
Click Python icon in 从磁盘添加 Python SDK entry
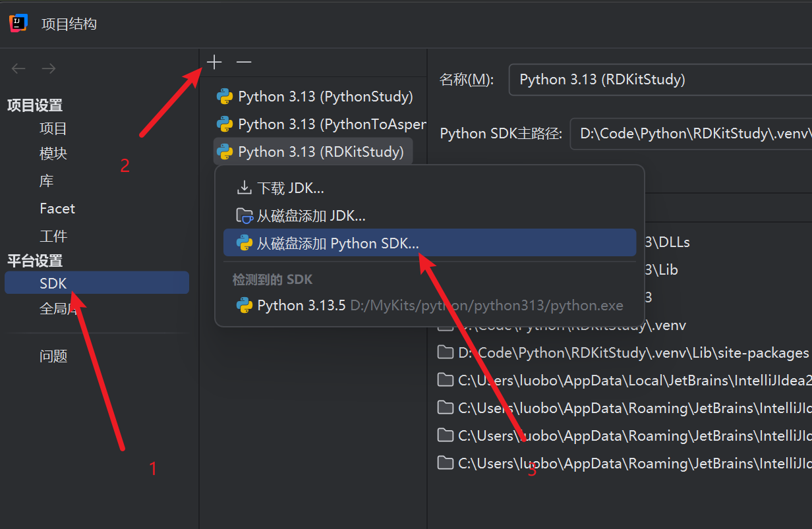(245, 243)
